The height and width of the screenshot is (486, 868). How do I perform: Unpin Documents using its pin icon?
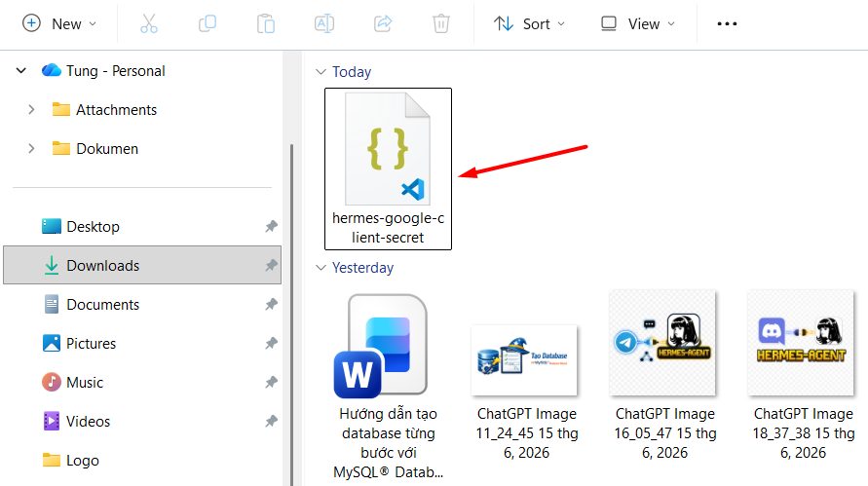(x=271, y=305)
